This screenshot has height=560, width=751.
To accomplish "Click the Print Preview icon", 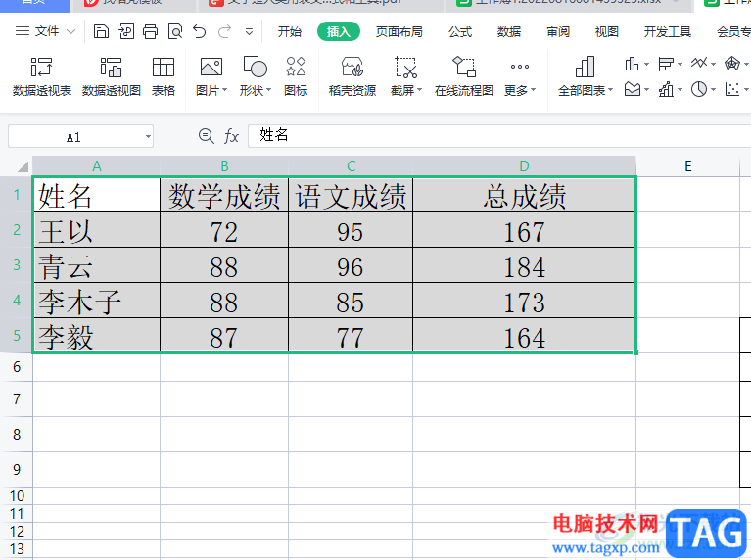I will (175, 31).
